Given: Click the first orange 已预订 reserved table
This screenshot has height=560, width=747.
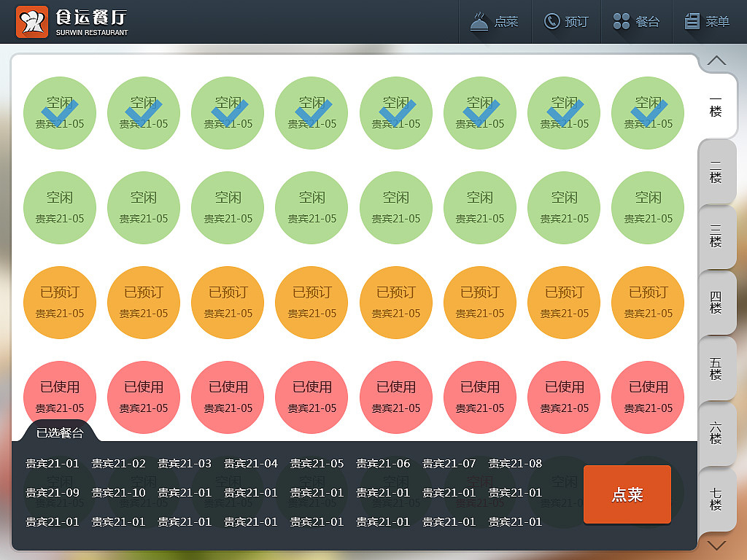Looking at the screenshot, I should [60, 303].
